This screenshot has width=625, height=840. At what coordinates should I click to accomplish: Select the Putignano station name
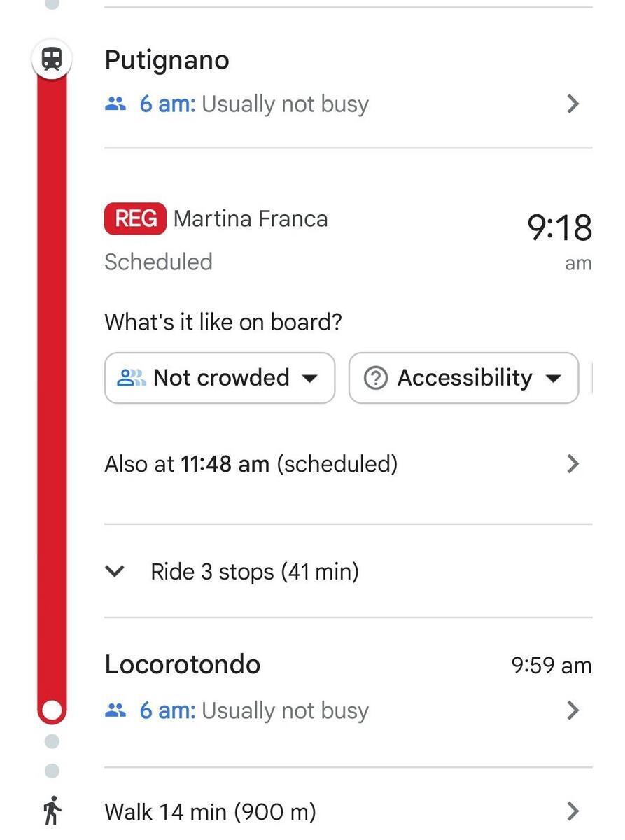[x=167, y=61]
